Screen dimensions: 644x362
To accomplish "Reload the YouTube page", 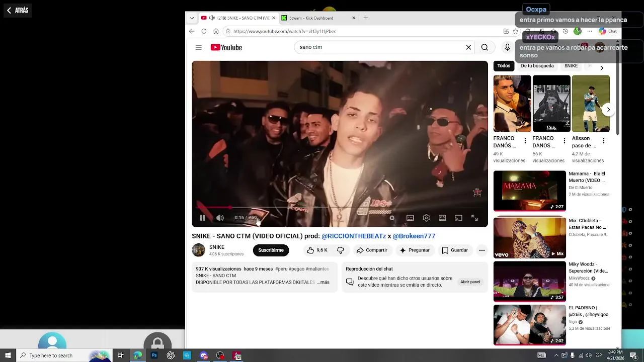I will click(x=204, y=31).
